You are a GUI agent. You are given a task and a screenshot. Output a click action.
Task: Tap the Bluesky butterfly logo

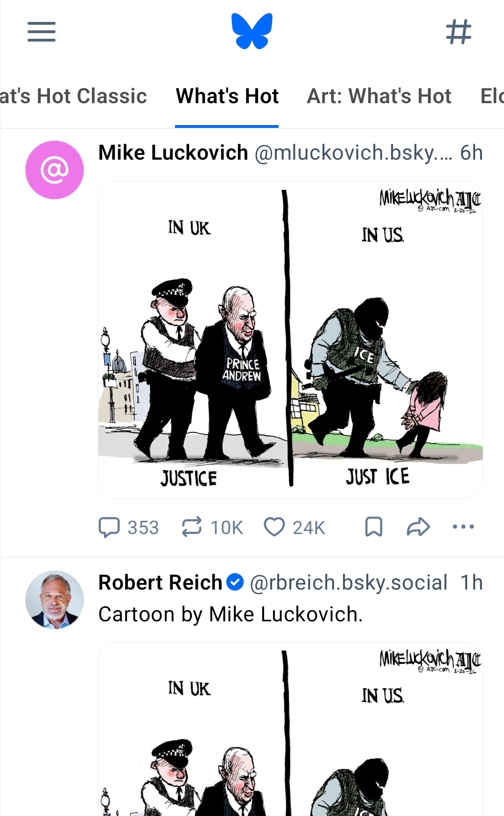[x=252, y=31]
